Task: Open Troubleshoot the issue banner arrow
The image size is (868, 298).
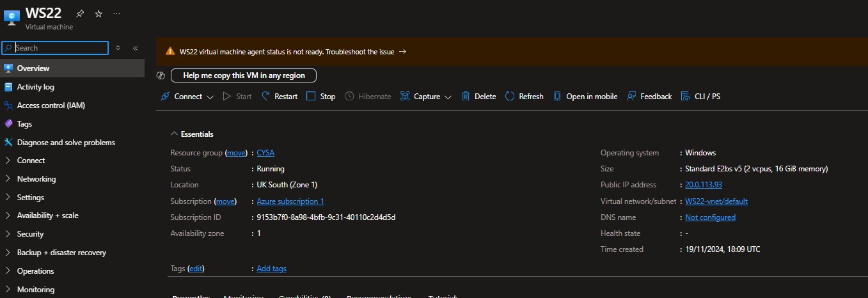Action: [x=402, y=52]
